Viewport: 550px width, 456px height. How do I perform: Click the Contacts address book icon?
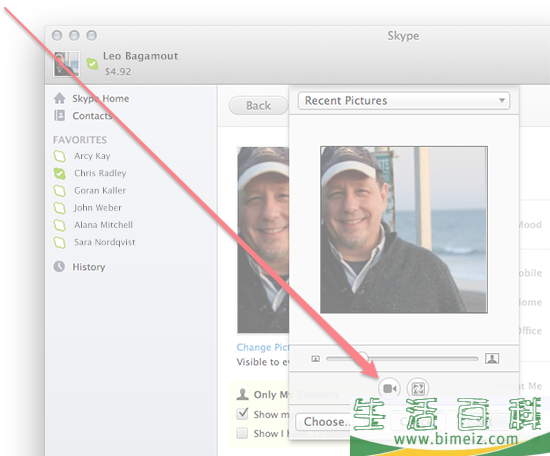click(x=60, y=115)
